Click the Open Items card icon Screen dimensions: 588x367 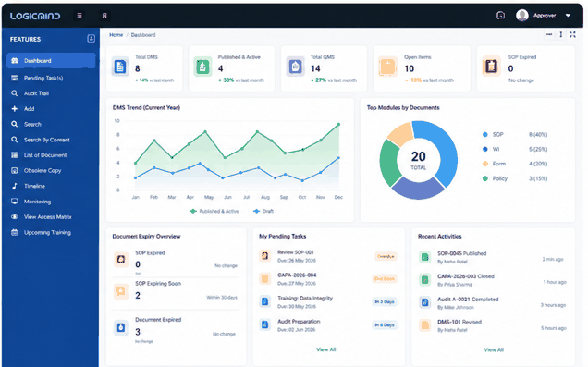pyautogui.click(x=387, y=67)
